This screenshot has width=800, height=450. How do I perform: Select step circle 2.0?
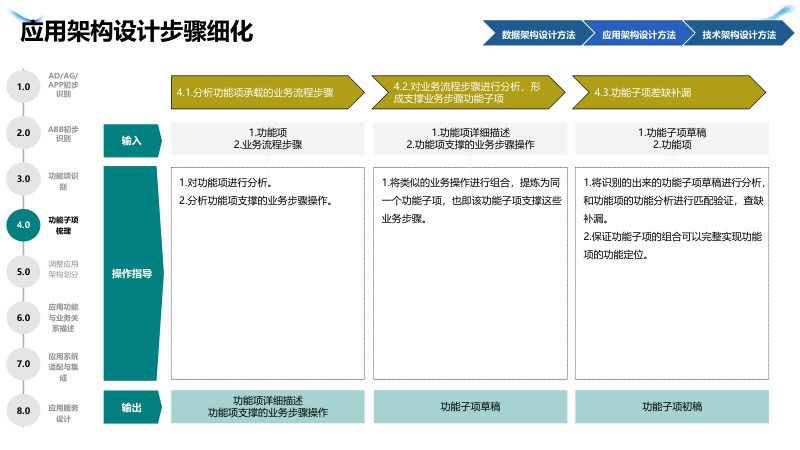pyautogui.click(x=23, y=133)
